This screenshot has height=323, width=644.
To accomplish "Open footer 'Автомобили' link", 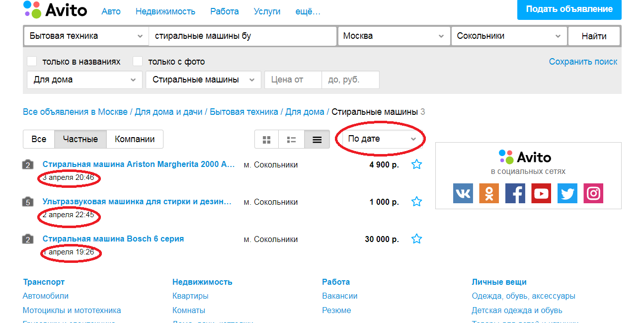I will pos(46,296).
